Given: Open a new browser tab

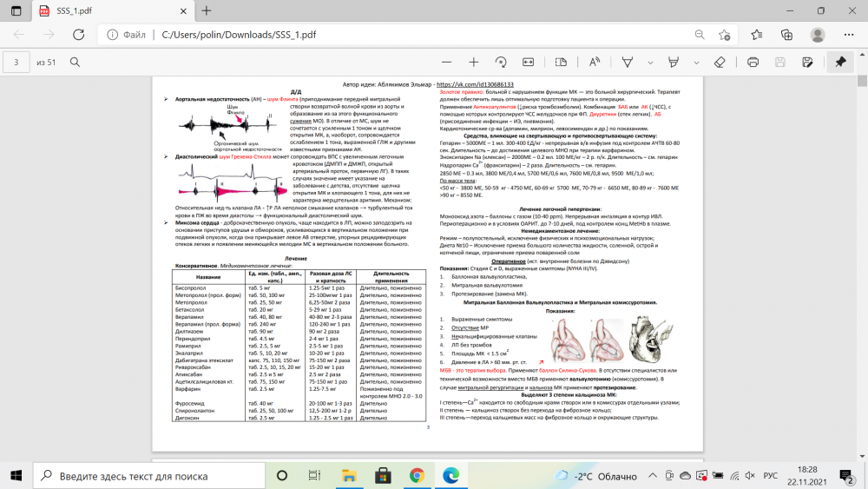Looking at the screenshot, I should tap(206, 10).
